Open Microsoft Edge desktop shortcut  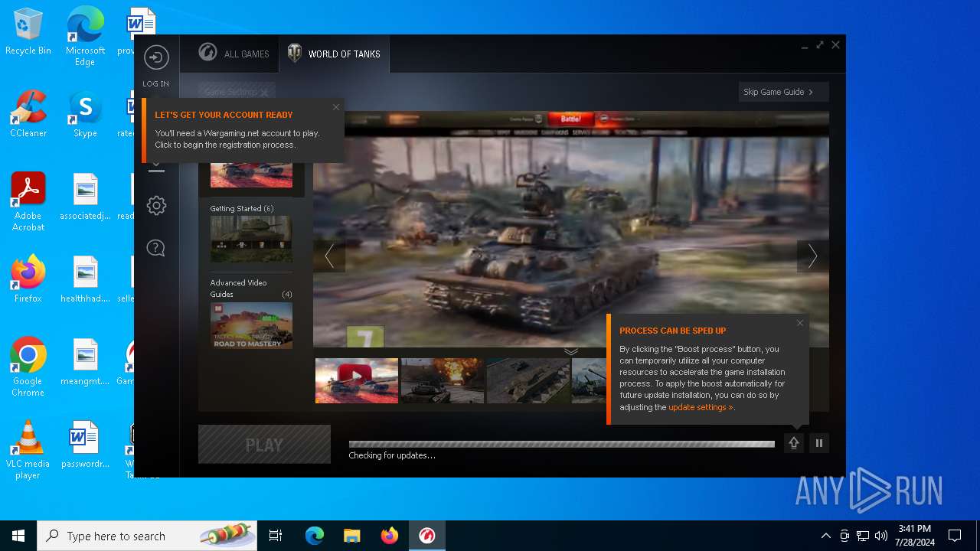(85, 37)
